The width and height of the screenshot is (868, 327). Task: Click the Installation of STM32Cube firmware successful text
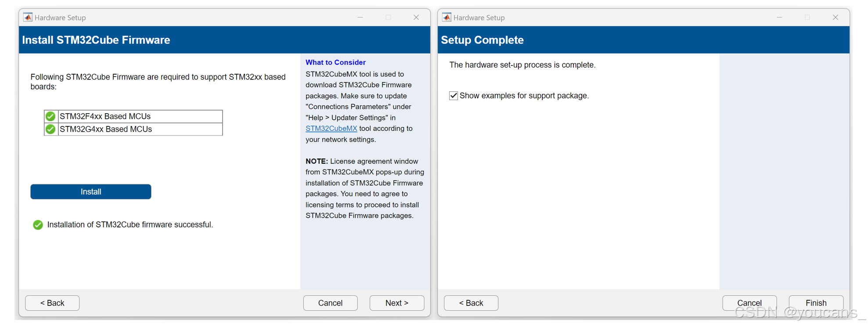coord(130,225)
